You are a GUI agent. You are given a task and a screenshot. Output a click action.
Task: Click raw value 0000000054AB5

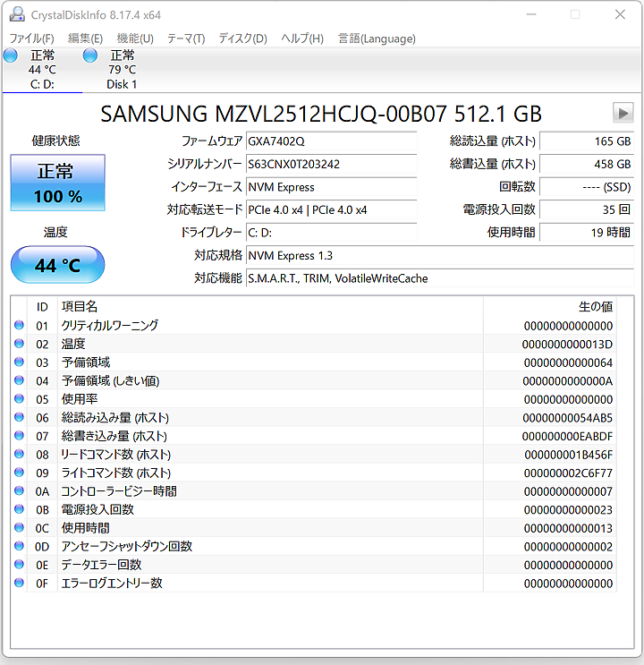[567, 418]
